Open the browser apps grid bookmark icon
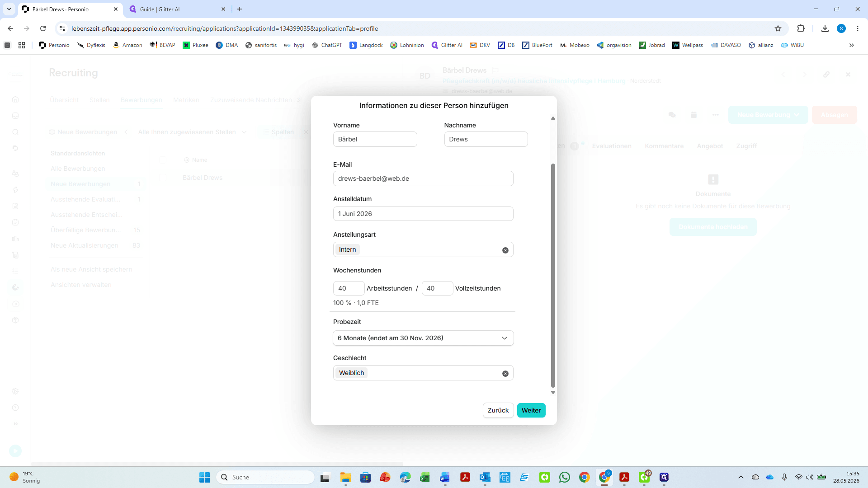This screenshot has height=488, width=868. pos(22,45)
